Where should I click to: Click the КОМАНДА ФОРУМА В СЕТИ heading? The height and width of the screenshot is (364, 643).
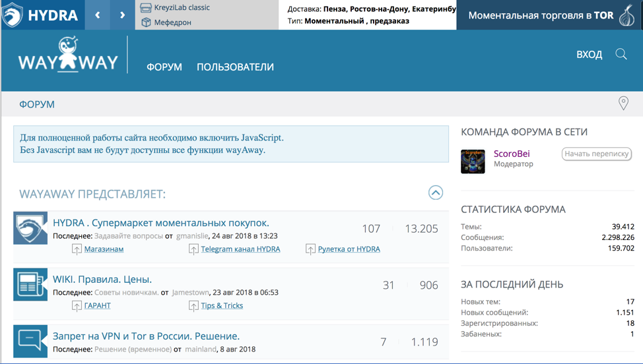524,132
